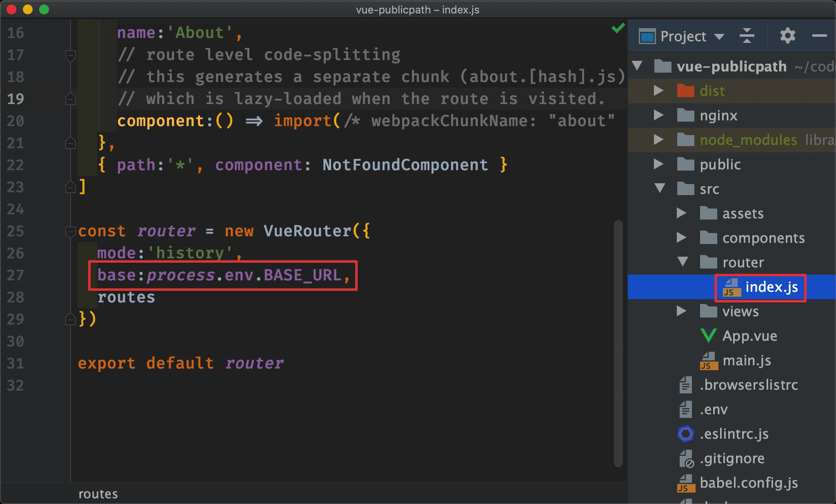Click the .env file icon
This screenshot has width=836, height=504.
[685, 409]
